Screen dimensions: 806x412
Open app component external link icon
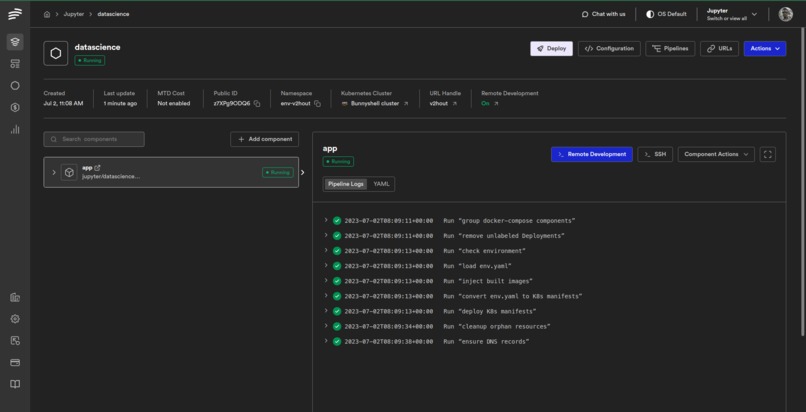click(x=98, y=167)
